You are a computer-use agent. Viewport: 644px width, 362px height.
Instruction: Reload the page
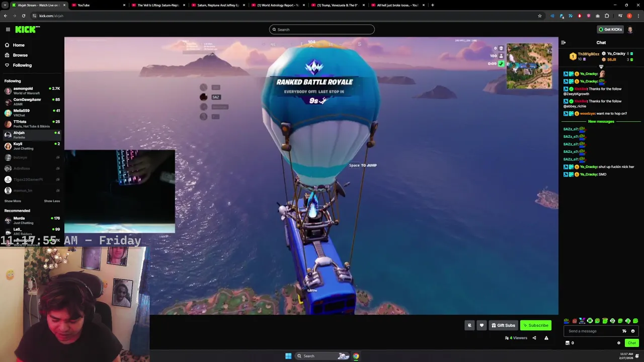tap(24, 16)
